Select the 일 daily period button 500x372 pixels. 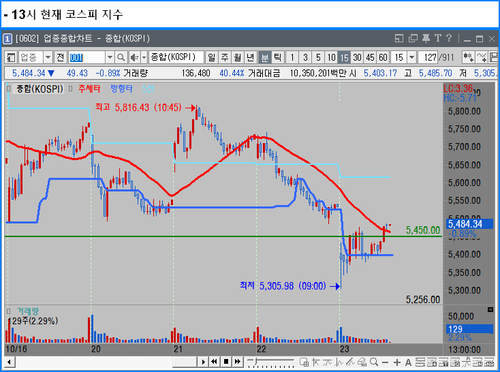pos(211,58)
